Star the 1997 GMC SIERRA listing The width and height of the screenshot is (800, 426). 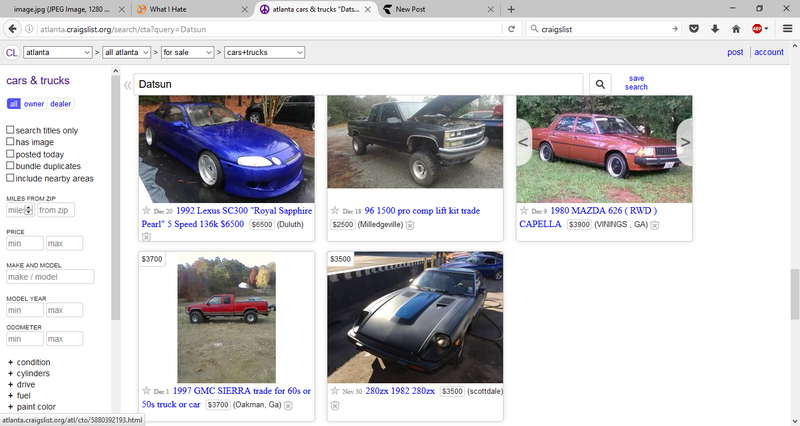point(146,391)
